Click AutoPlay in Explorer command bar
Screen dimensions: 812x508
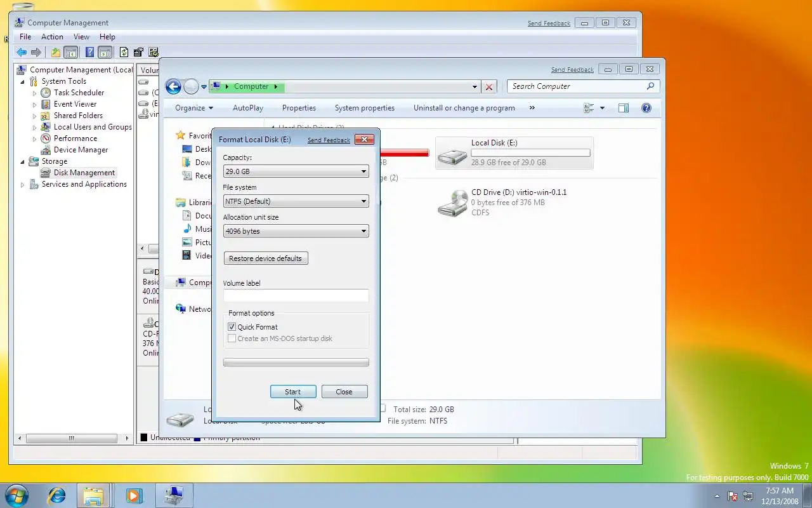tap(248, 108)
